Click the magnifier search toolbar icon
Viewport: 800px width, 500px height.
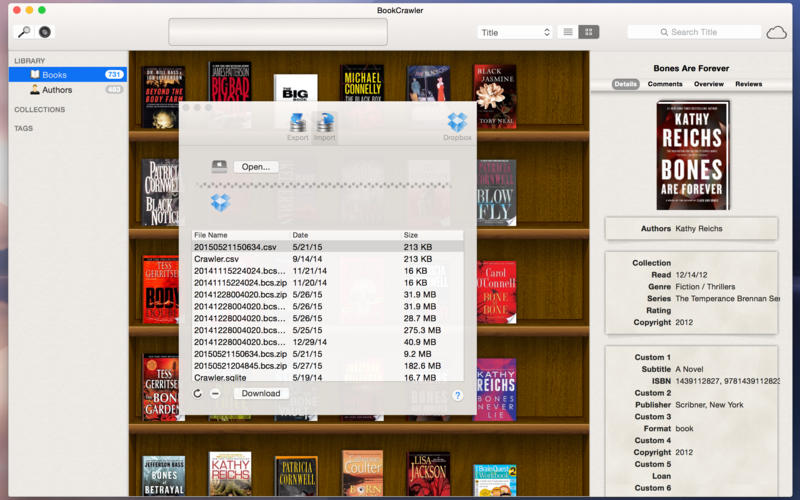(24, 32)
